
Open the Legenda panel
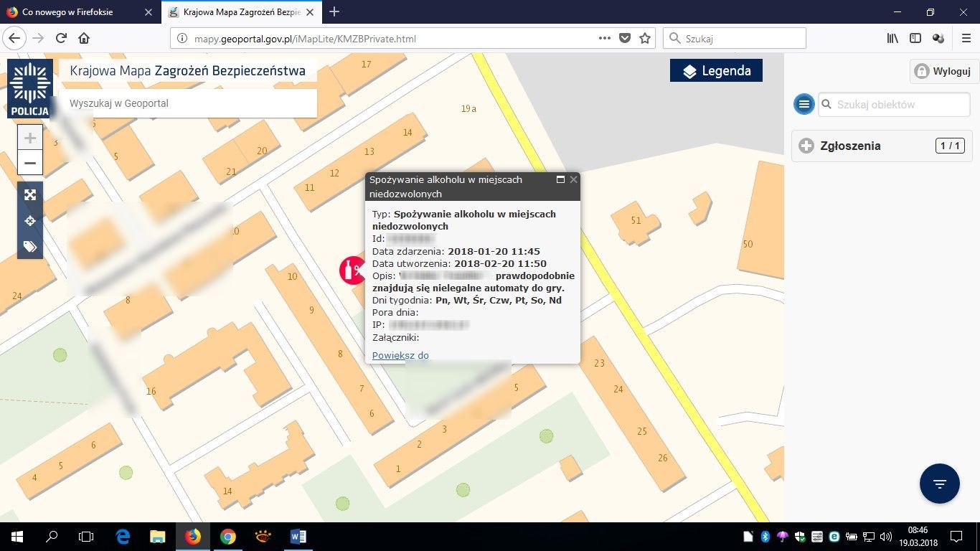click(x=716, y=71)
